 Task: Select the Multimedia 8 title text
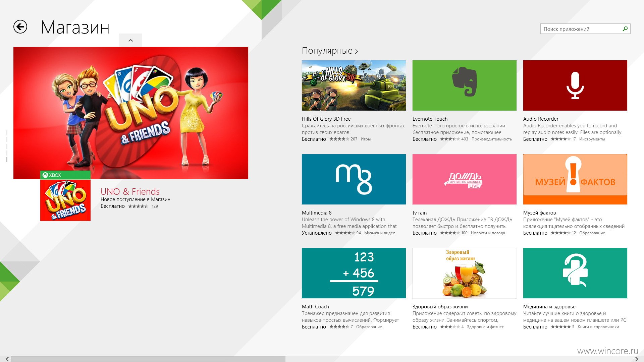(x=317, y=213)
